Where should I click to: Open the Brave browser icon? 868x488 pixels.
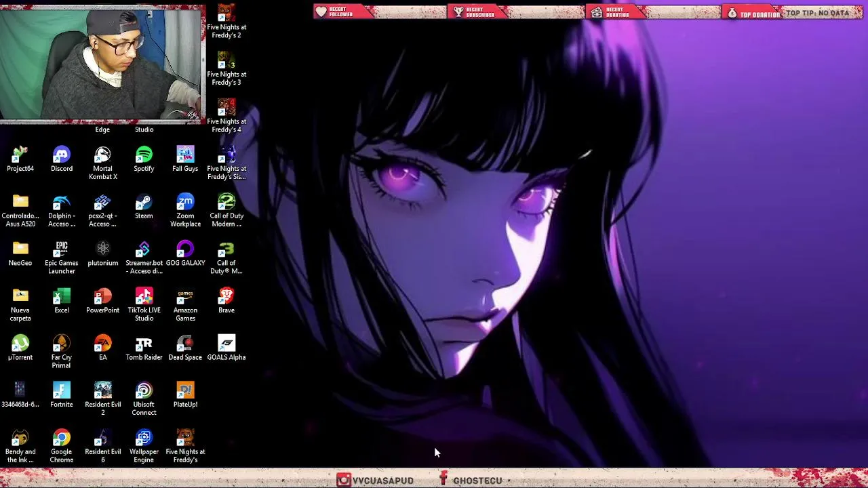click(226, 301)
